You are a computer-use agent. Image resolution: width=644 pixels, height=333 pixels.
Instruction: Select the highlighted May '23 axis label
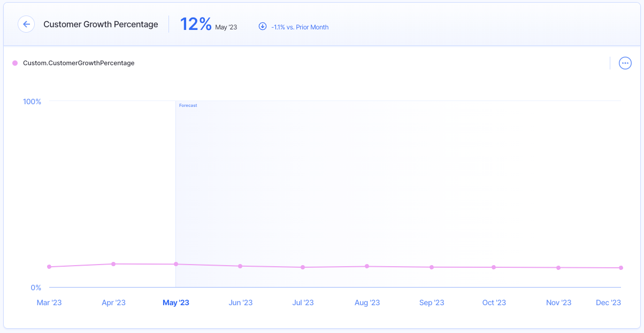[176, 303]
